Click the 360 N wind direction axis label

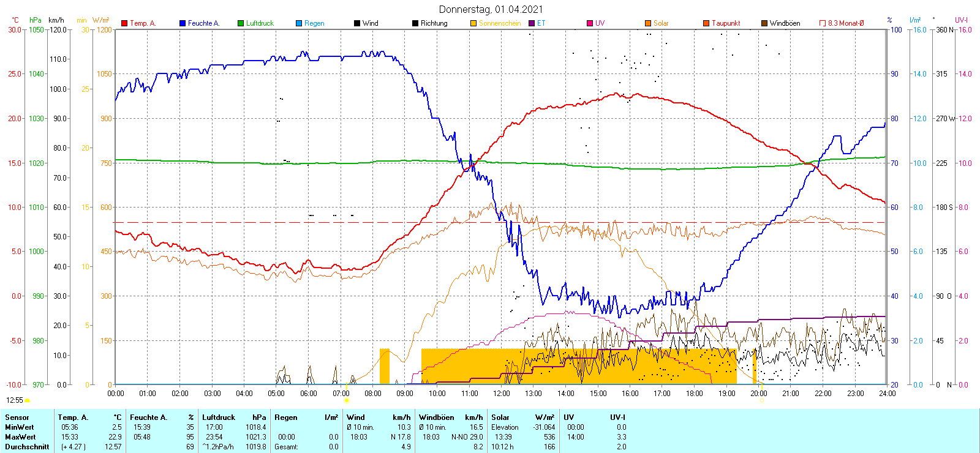pos(944,29)
